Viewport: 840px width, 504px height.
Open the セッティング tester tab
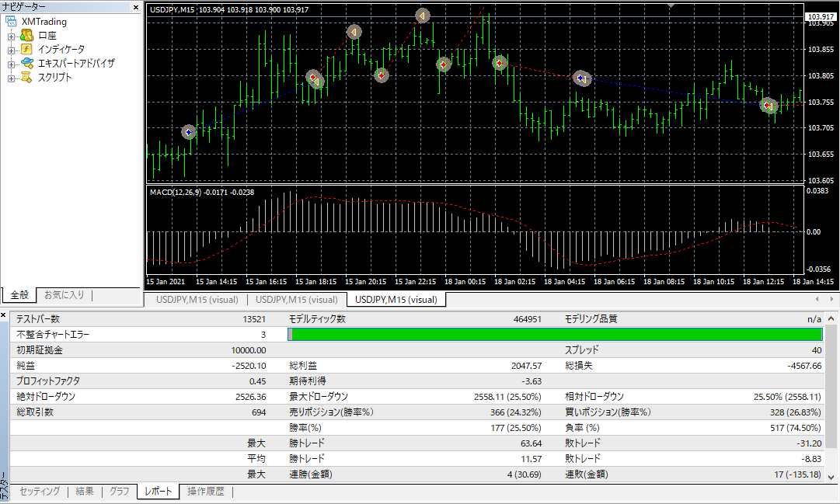coord(40,491)
